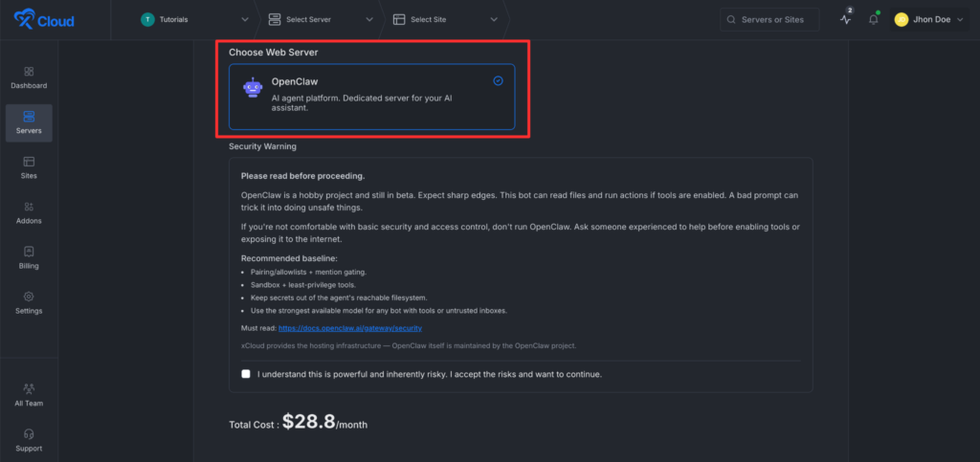Open All Team in sidebar
Viewport: 980px width, 462px height.
coord(29,395)
